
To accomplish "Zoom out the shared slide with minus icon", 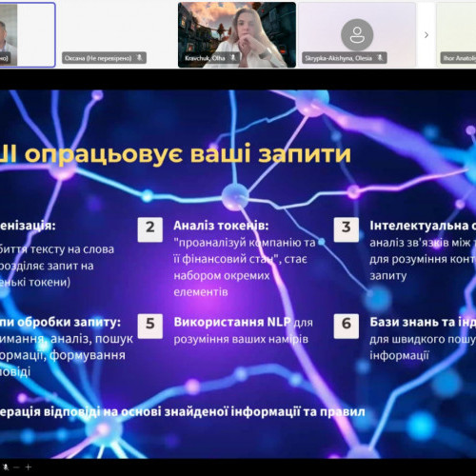I will point(16,467).
